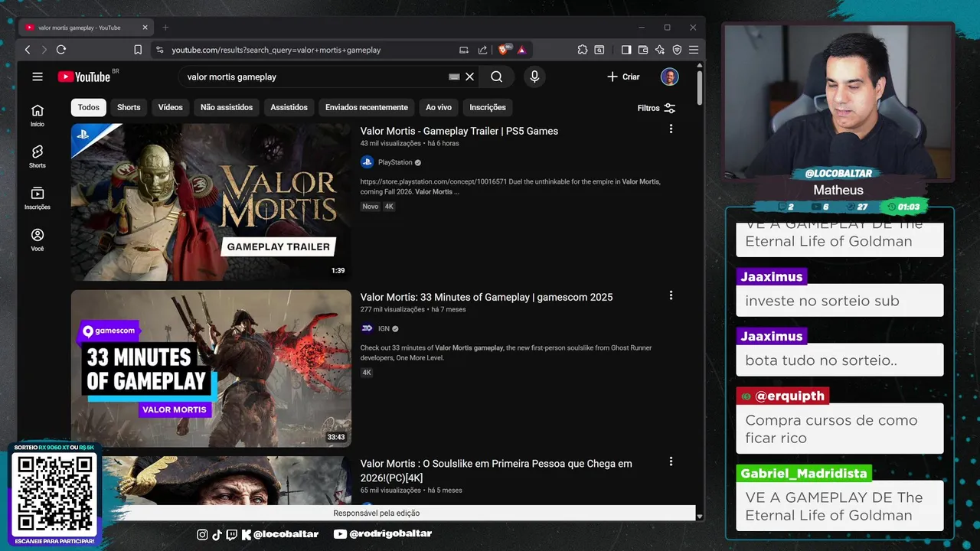
Task: Select the Assistidos chip
Action: 289,107
